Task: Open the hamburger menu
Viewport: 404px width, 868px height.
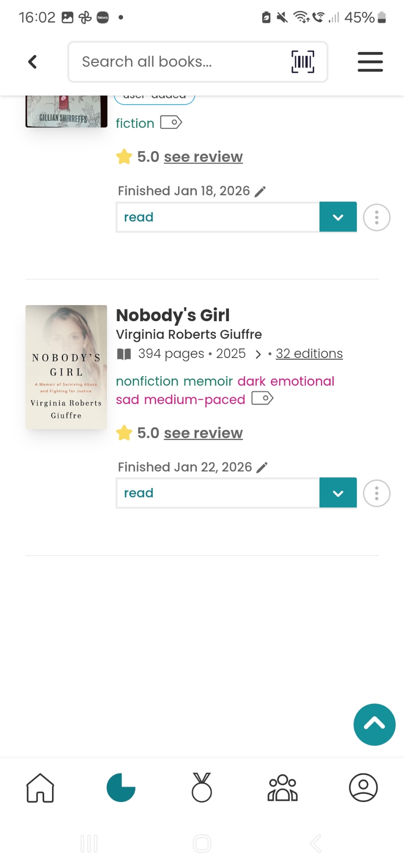Action: (370, 62)
